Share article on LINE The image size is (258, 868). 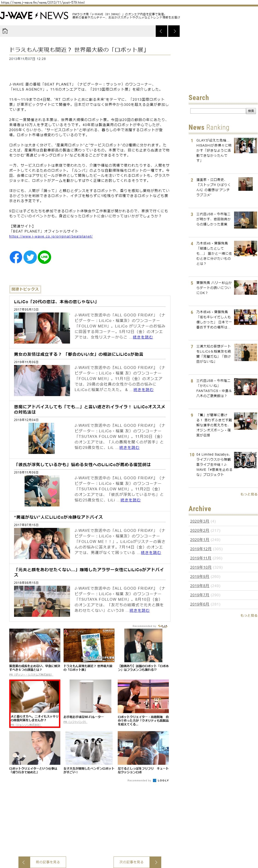click(44, 257)
